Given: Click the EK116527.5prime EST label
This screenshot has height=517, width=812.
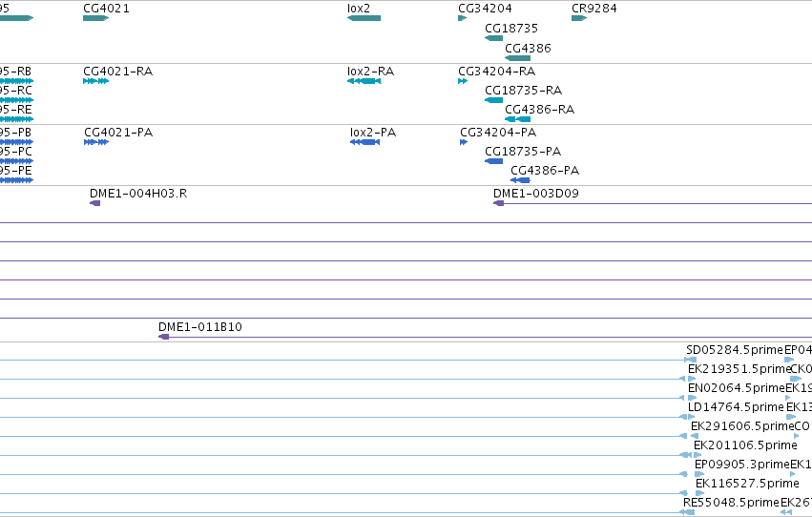Looking at the screenshot, I should point(747,484).
